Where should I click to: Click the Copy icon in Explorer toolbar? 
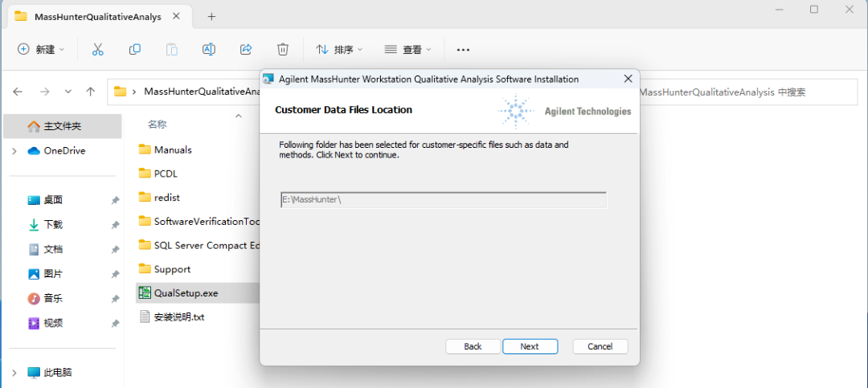(134, 49)
